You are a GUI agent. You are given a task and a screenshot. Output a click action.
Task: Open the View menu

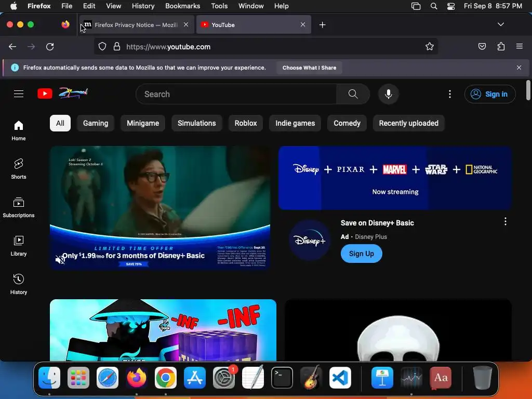(113, 6)
